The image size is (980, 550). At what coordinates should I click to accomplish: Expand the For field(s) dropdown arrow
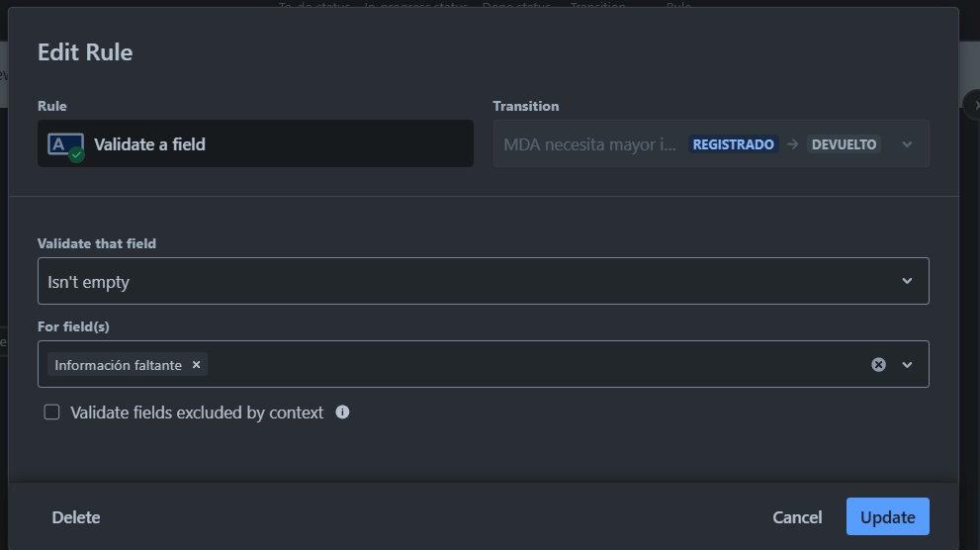coord(907,364)
